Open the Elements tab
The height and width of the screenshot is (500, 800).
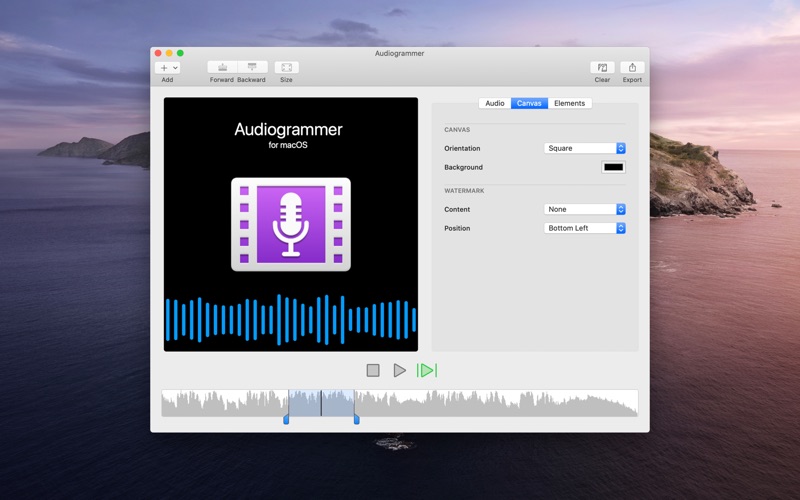[570, 103]
